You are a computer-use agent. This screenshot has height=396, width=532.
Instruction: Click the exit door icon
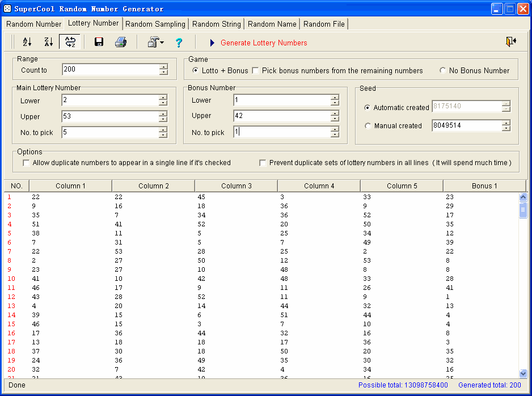[511, 42]
